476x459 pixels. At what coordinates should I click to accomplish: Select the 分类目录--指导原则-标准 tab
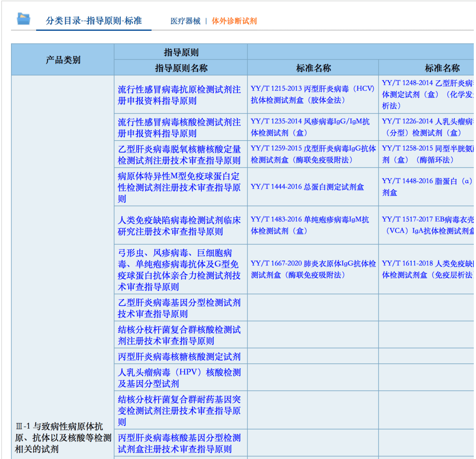coord(94,21)
